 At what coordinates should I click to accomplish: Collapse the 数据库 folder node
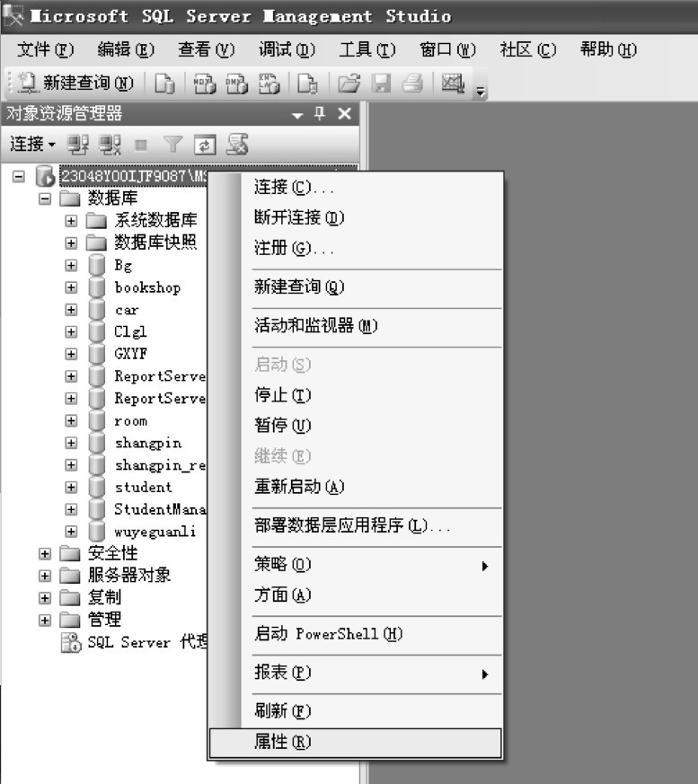pyautogui.click(x=45, y=199)
